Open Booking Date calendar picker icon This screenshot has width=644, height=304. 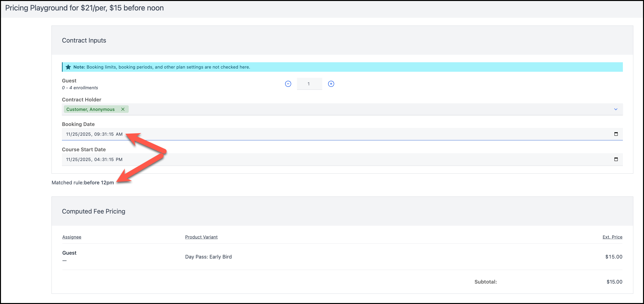pyautogui.click(x=616, y=134)
